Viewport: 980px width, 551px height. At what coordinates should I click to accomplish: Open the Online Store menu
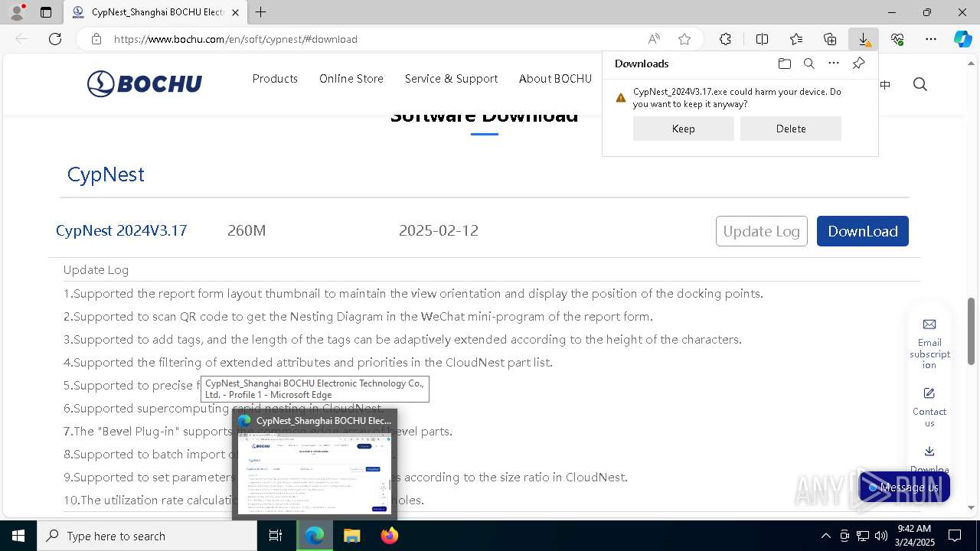click(x=351, y=79)
